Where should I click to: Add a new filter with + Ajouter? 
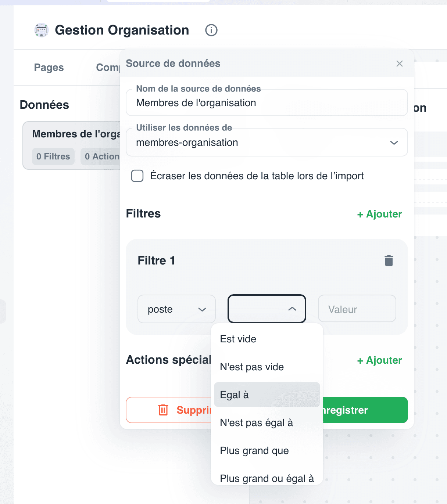click(x=380, y=214)
